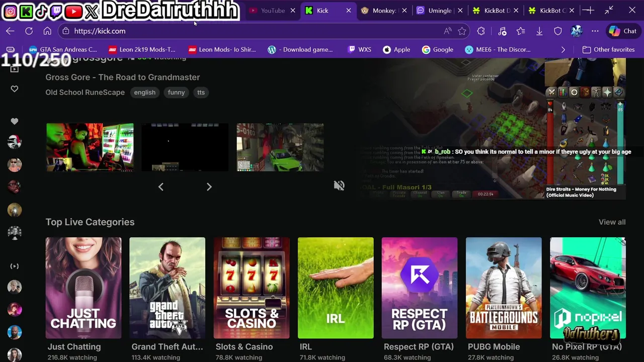Open the Grand Theft Auto V card

point(167,288)
